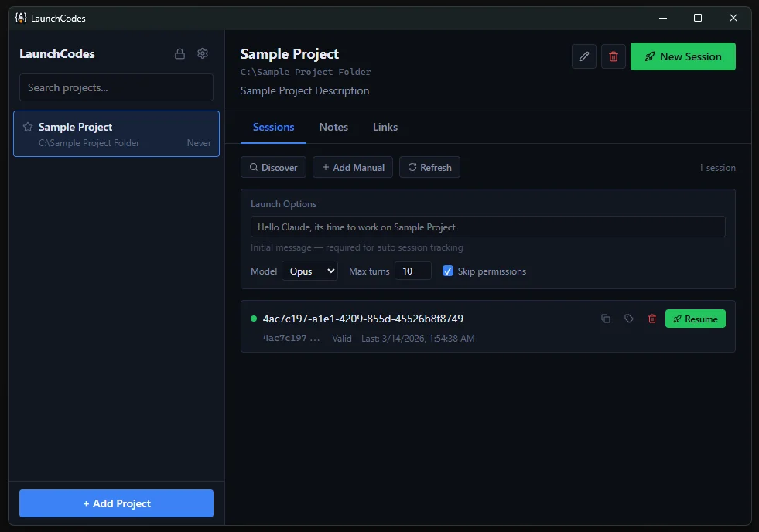Start a New Session
The width and height of the screenshot is (759, 532).
click(x=682, y=56)
